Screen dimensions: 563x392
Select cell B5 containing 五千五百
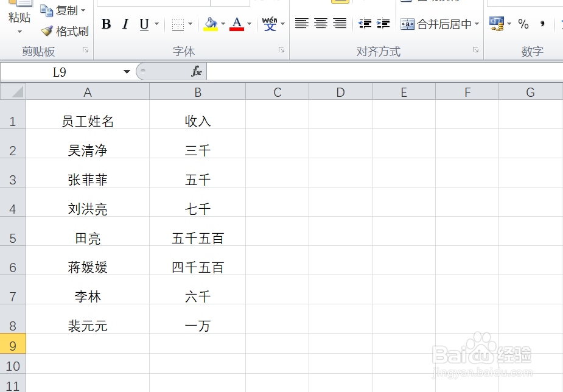click(198, 238)
